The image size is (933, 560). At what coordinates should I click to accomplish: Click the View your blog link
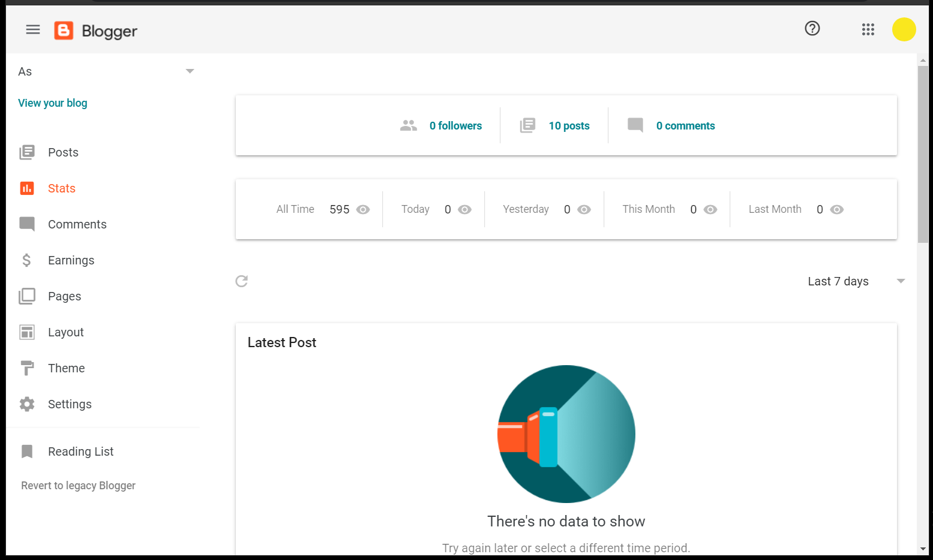pos(52,103)
